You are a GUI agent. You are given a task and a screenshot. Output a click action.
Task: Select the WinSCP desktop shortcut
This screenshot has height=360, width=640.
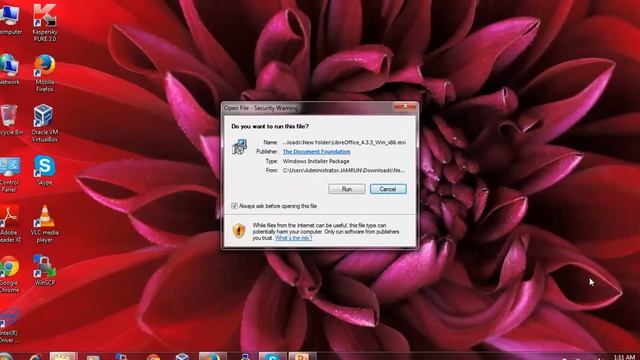point(44,270)
